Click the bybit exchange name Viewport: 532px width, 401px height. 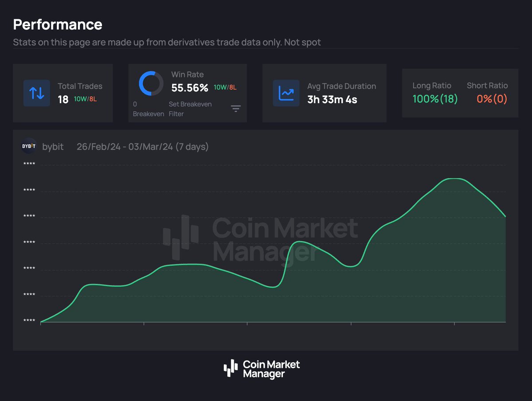click(53, 147)
